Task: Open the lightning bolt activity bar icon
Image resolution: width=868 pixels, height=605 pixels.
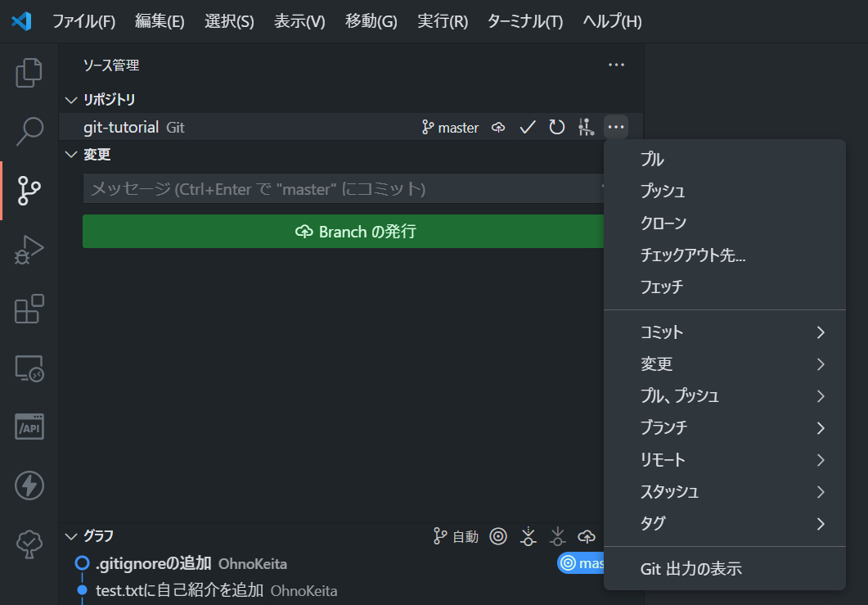Action: point(29,485)
